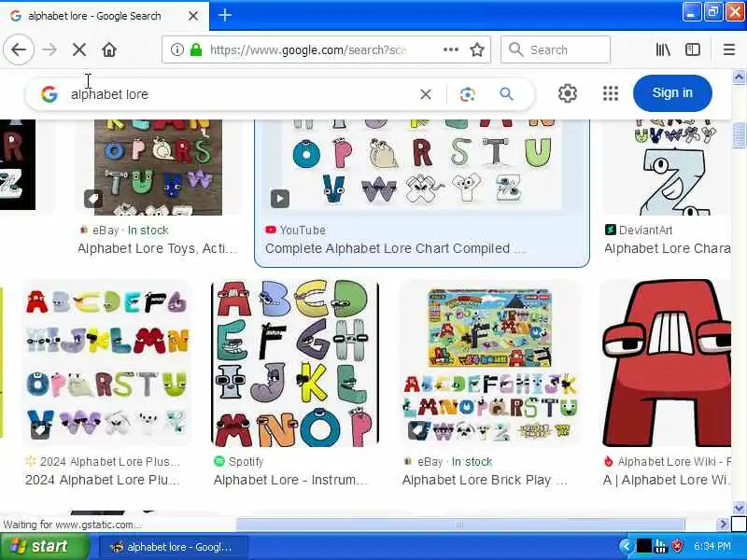Open Alphabet Lore Brick Play eBay result

(485, 480)
